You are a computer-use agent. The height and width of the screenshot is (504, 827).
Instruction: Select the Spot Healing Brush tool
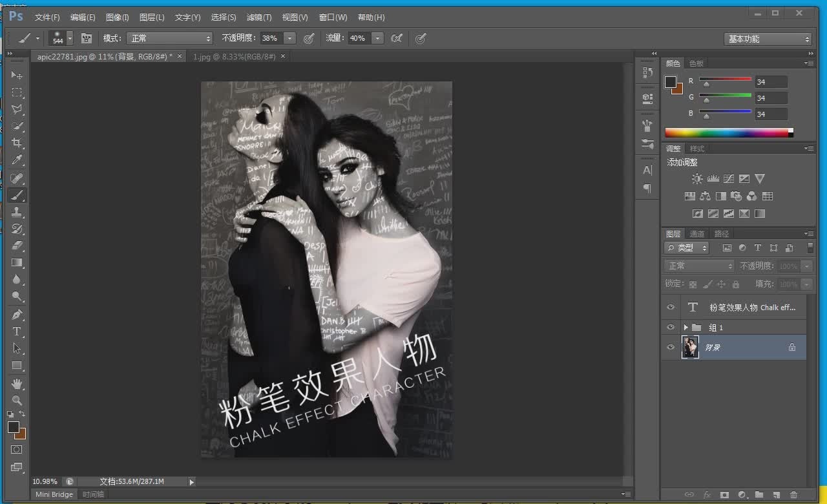[x=17, y=178]
